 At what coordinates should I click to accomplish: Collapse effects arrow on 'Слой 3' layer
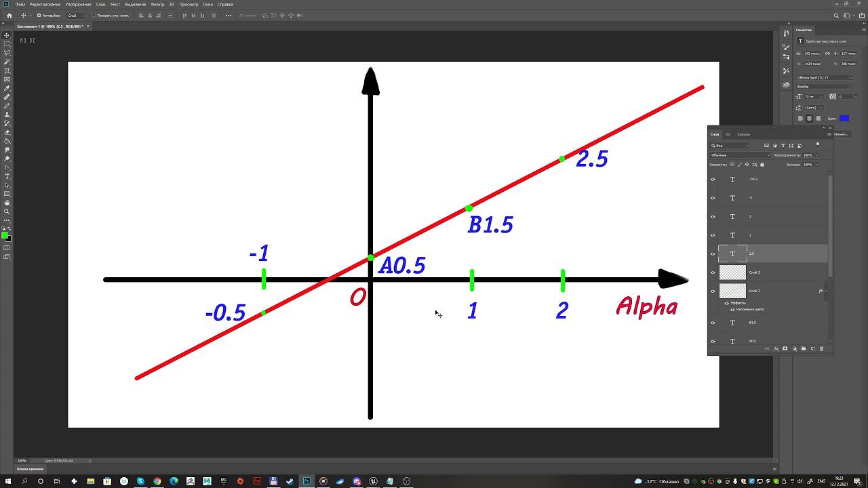826,291
